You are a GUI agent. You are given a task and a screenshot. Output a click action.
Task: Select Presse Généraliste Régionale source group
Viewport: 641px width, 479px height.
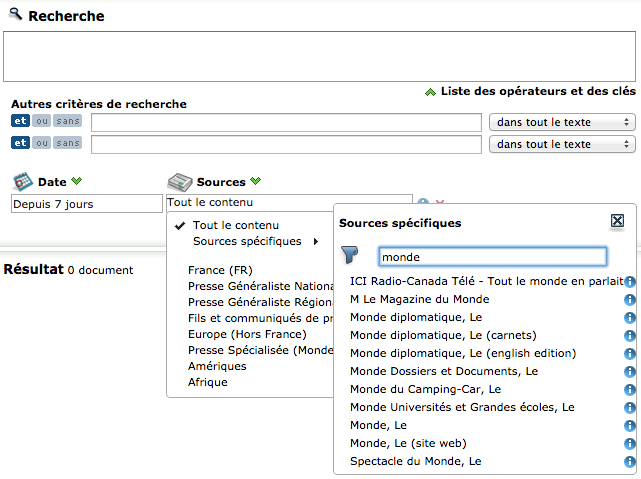coord(261,302)
